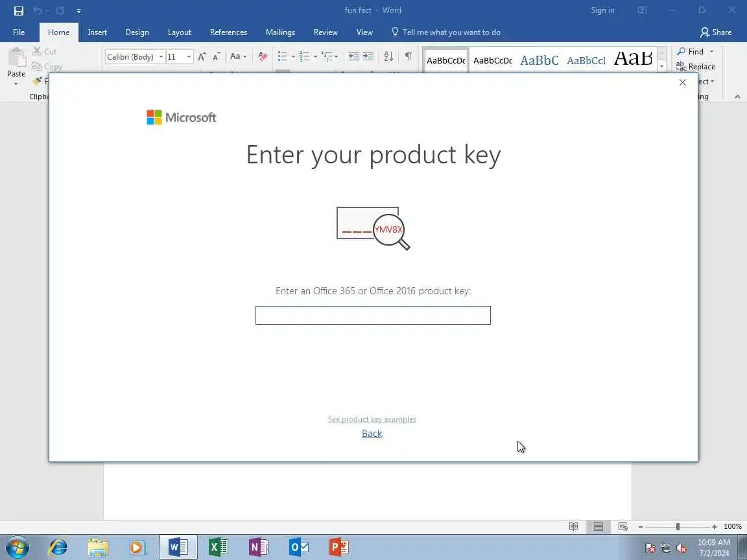
Task: Increase font size with Grow Font
Action: [x=202, y=56]
